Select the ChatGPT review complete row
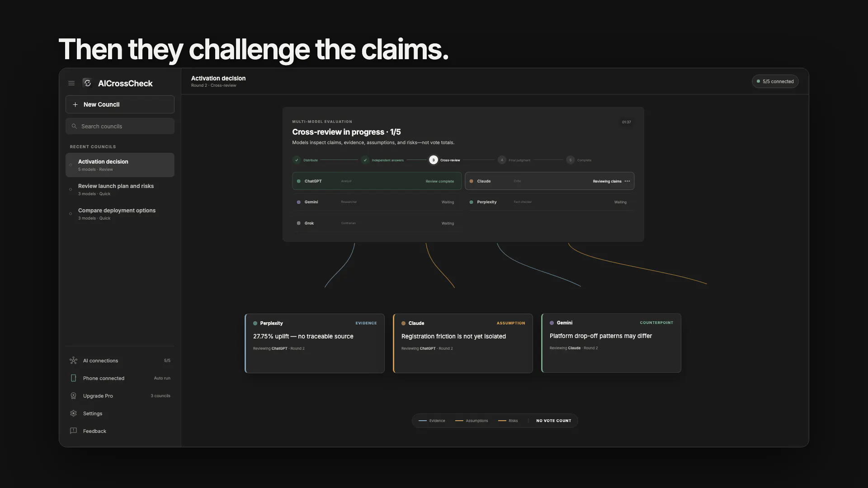Screen dimensions: 868x488 (377, 181)
